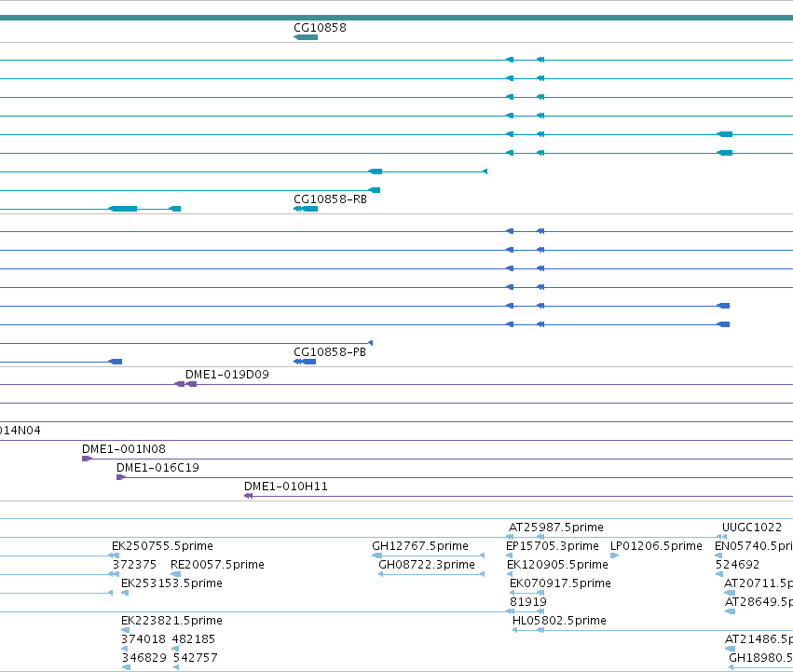The image size is (793, 672).
Task: Click the EK223821.5prime label
Action: tap(172, 621)
